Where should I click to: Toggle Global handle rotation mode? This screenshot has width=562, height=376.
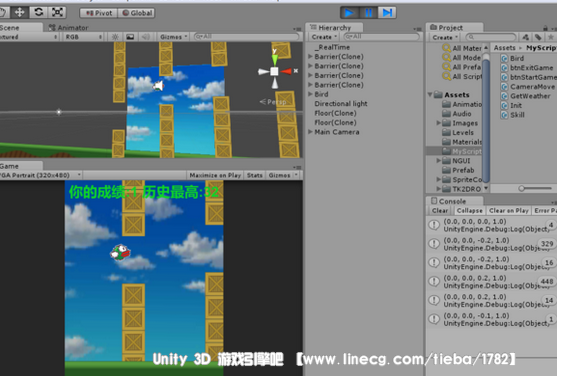click(137, 13)
